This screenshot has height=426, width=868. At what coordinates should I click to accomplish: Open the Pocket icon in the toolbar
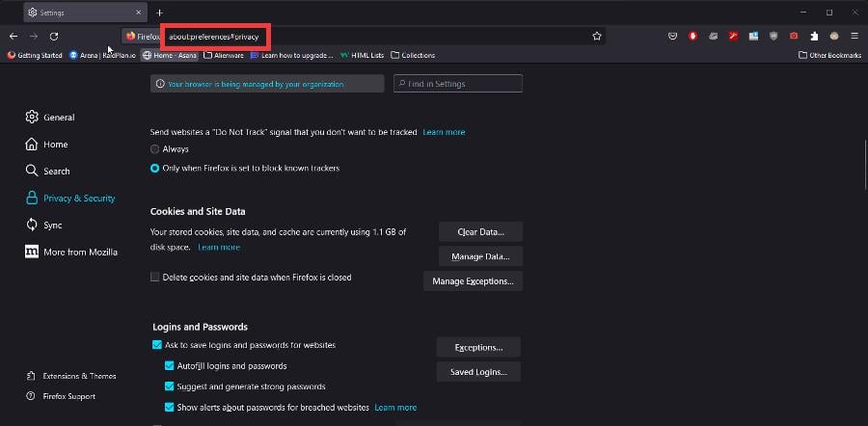[672, 36]
